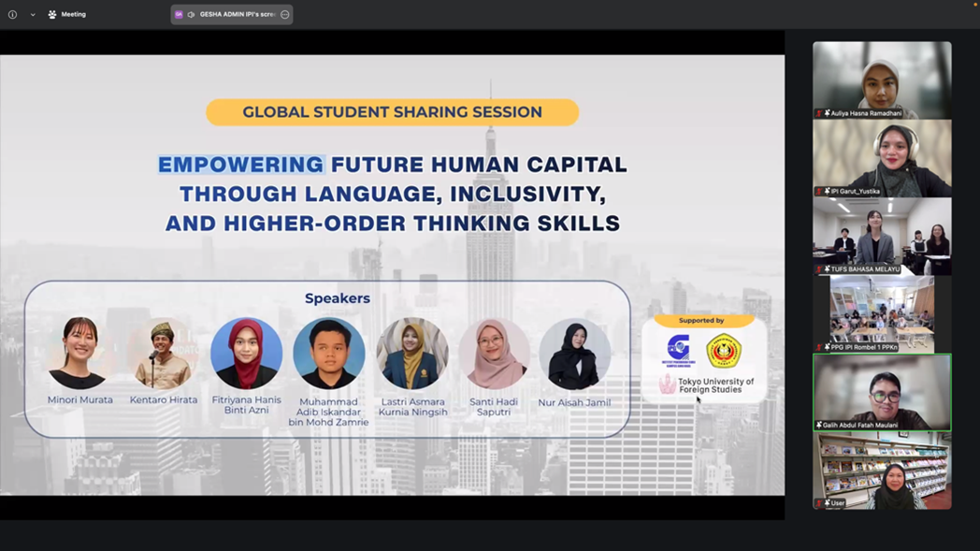Open the meeting info icon
The width and height of the screenshot is (980, 551).
(x=12, y=15)
